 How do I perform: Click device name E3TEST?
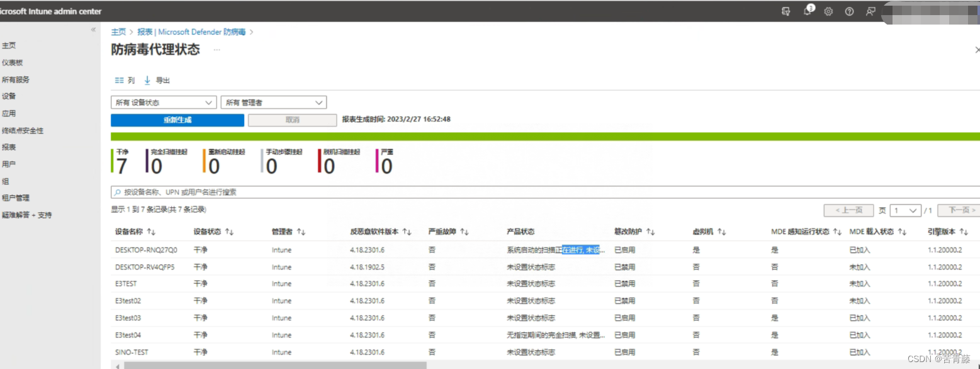click(x=126, y=284)
